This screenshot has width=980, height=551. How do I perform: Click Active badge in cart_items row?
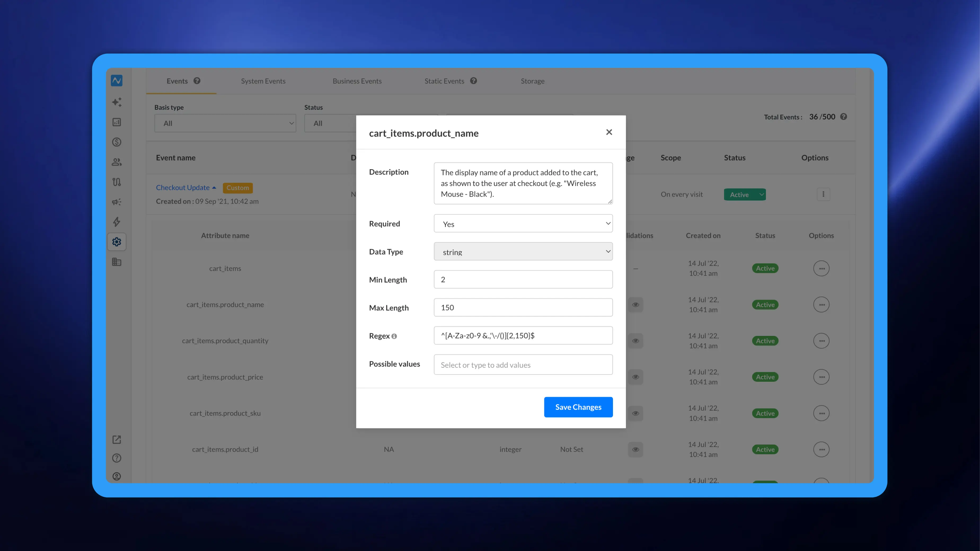pos(765,268)
